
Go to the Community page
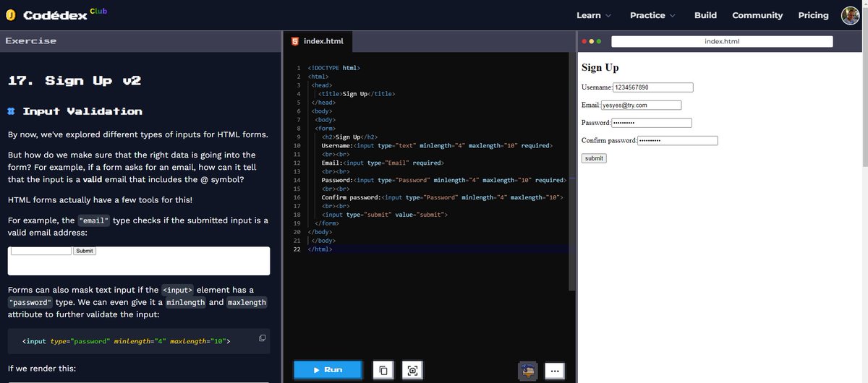point(757,15)
